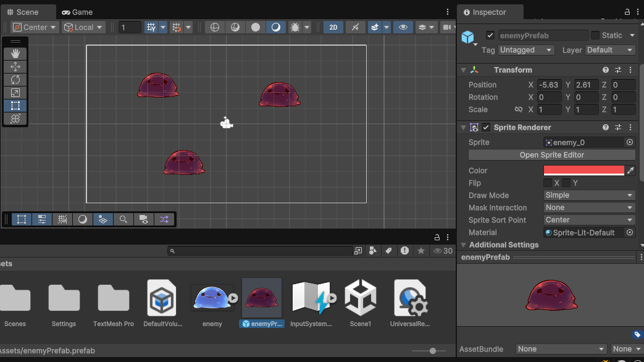Switch to the Game tab

77,12
